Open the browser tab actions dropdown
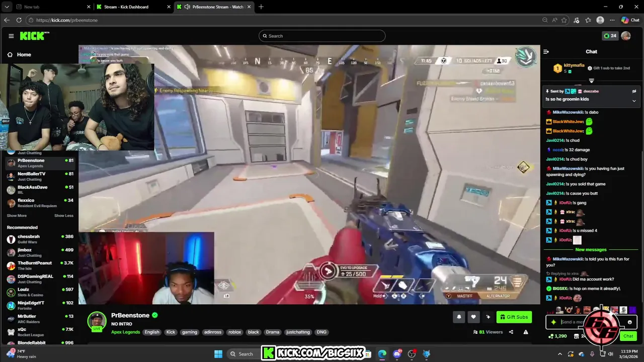The height and width of the screenshot is (362, 644). [x=7, y=7]
